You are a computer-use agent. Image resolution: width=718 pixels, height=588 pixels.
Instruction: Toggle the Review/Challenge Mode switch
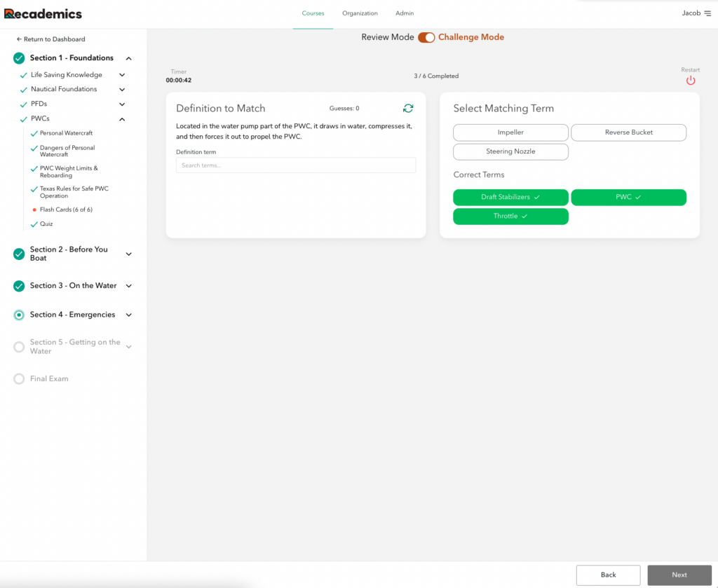(x=426, y=38)
